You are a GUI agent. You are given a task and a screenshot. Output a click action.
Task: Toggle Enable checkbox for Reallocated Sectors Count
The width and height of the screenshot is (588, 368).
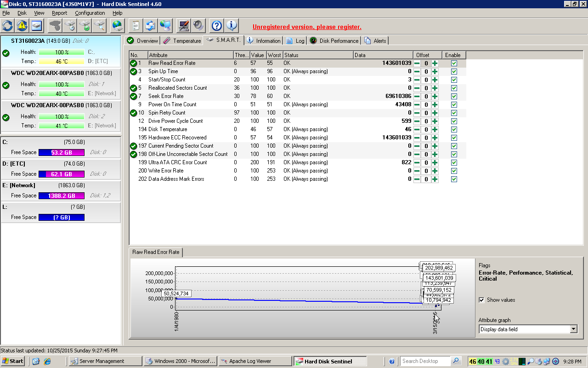pyautogui.click(x=454, y=88)
